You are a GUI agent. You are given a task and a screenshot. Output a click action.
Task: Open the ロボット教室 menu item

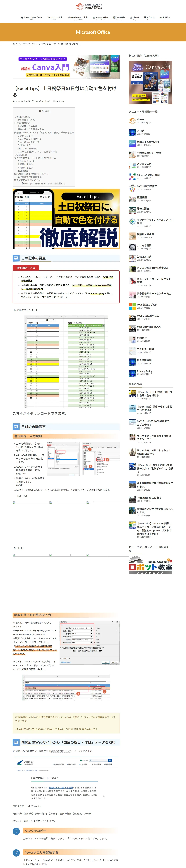point(101,18)
